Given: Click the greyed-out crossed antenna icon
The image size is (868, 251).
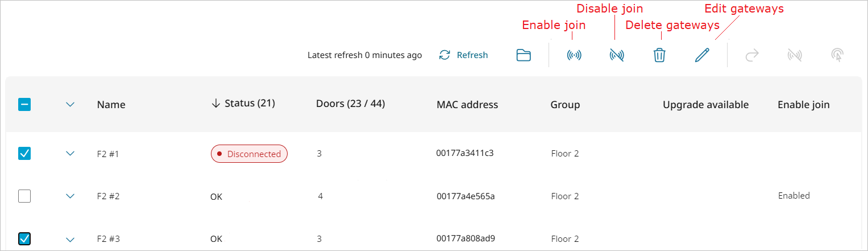Looking at the screenshot, I should 795,55.
